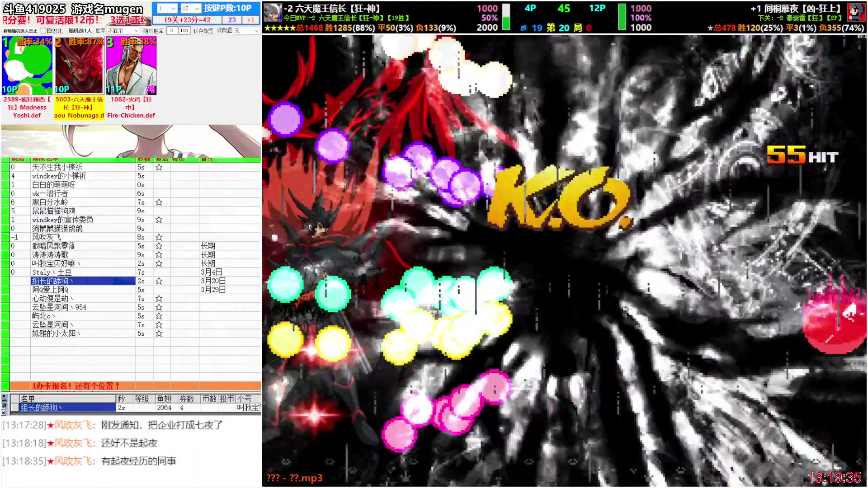Click the star in 组长的舔狗 queue row

tap(159, 281)
